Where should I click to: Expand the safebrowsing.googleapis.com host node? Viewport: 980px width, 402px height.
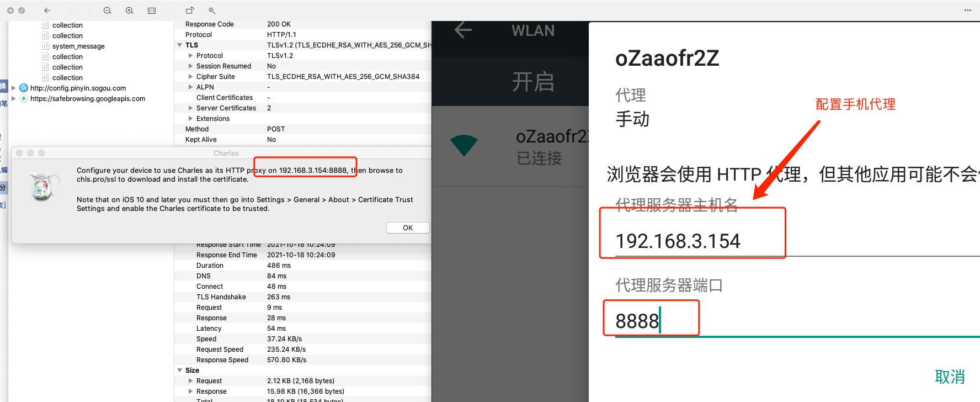pyautogui.click(x=14, y=99)
